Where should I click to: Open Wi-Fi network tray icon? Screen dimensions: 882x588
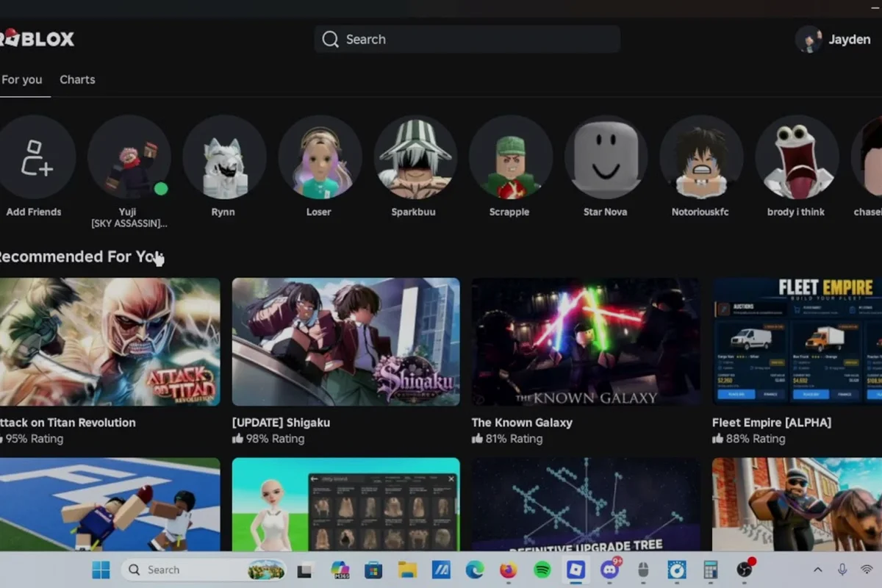867,570
